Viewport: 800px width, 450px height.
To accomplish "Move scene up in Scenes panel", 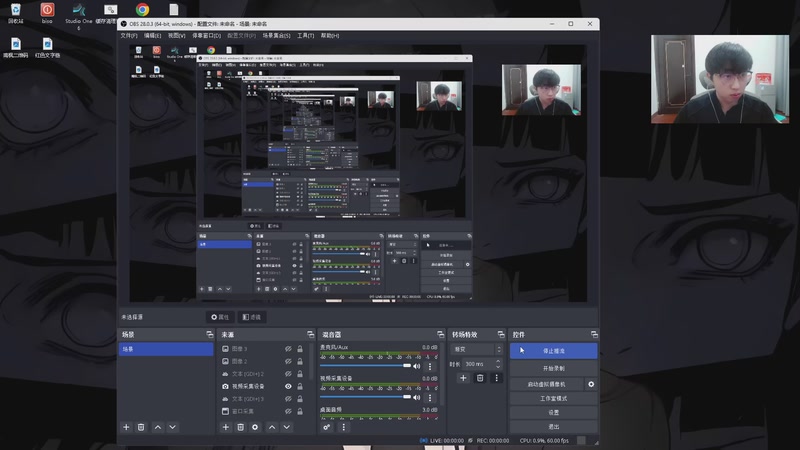I will [x=158, y=427].
